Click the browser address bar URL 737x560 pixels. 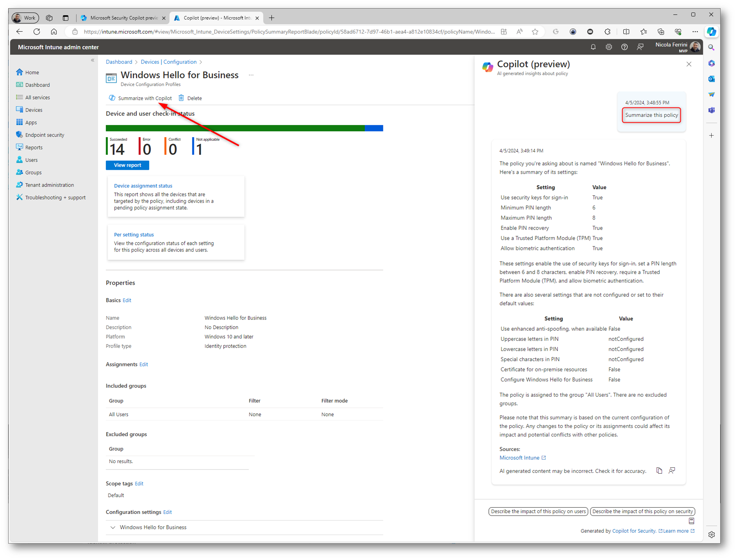(289, 32)
